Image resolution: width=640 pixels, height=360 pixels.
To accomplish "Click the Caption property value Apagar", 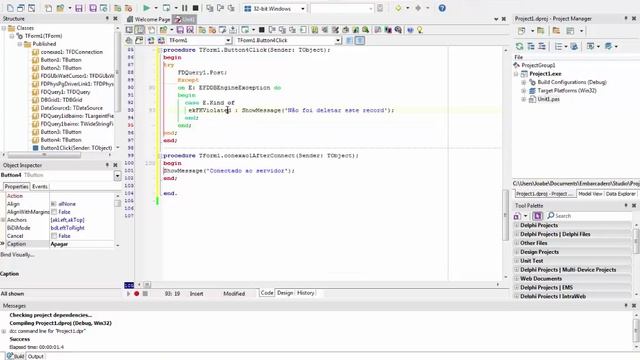I will [x=82, y=244].
